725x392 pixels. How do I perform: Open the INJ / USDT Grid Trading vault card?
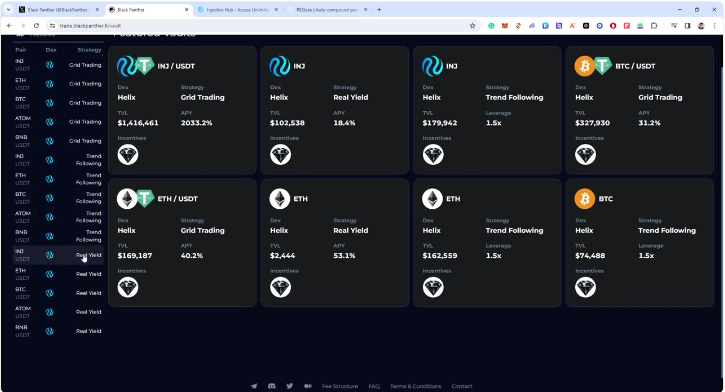(182, 110)
